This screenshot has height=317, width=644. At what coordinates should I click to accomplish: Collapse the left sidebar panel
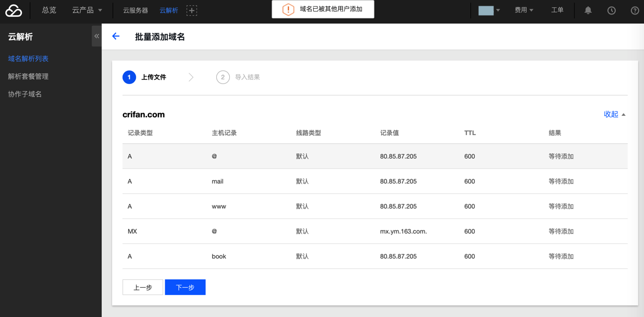click(x=96, y=36)
